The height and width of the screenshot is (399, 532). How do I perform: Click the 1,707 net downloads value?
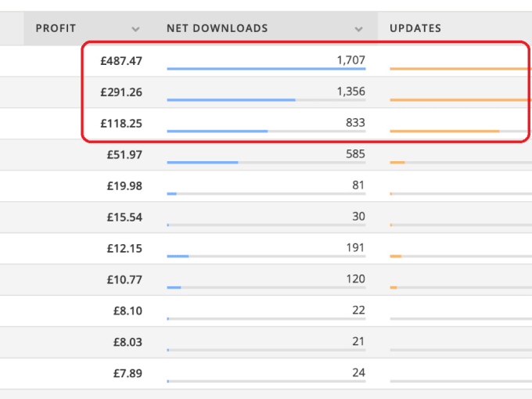click(x=350, y=60)
